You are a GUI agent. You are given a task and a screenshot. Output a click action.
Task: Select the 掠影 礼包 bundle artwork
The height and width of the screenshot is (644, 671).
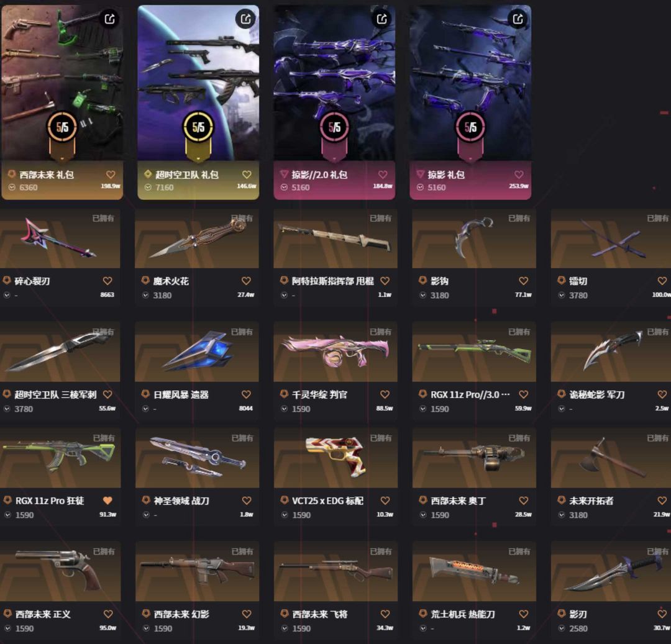pyautogui.click(x=470, y=83)
